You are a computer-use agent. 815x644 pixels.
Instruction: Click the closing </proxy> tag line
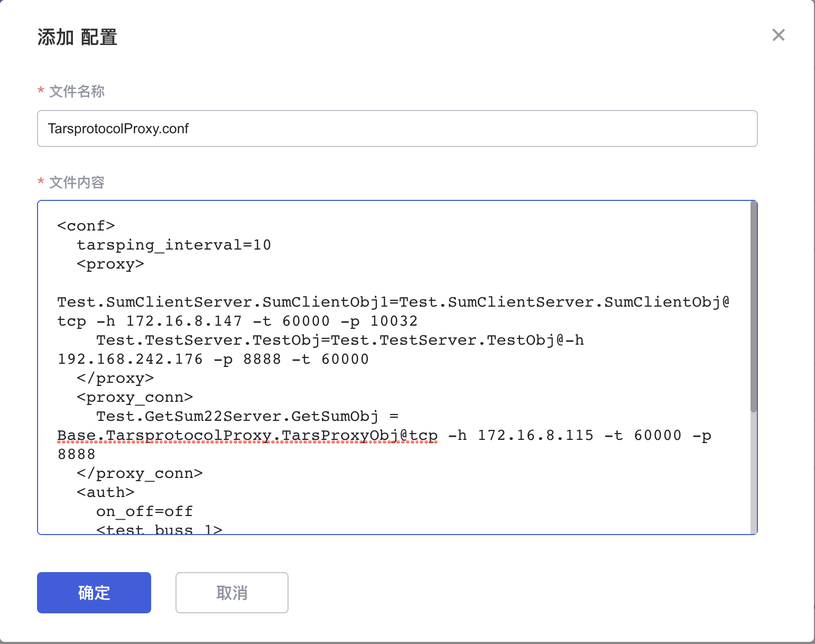click(115, 378)
